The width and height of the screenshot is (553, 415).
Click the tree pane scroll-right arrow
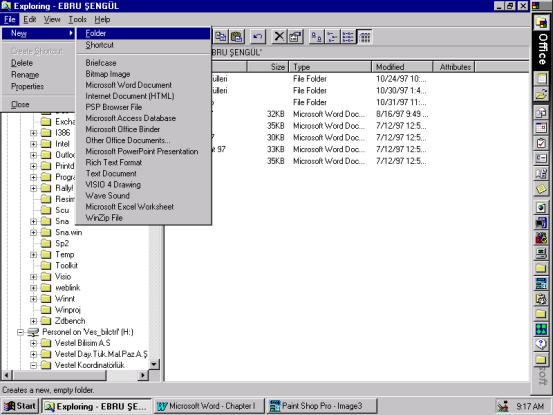click(142, 375)
